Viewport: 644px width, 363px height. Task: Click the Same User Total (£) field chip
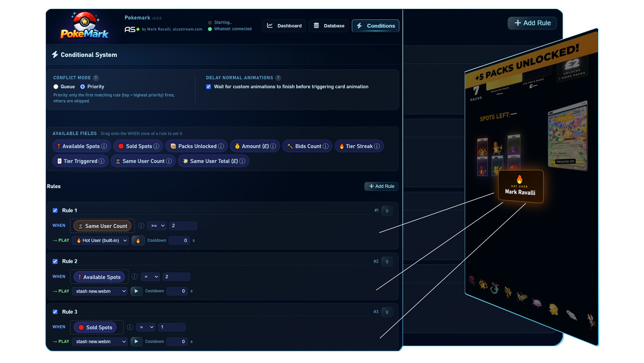(213, 161)
